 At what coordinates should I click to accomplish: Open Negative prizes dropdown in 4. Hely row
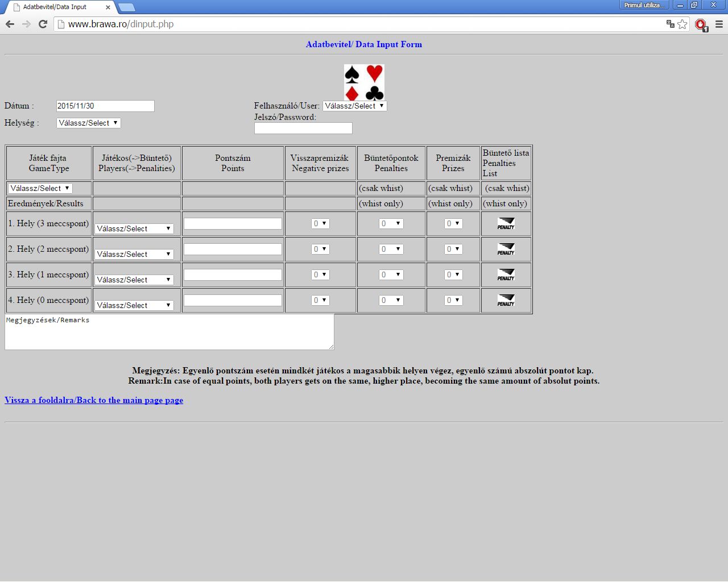coord(320,300)
